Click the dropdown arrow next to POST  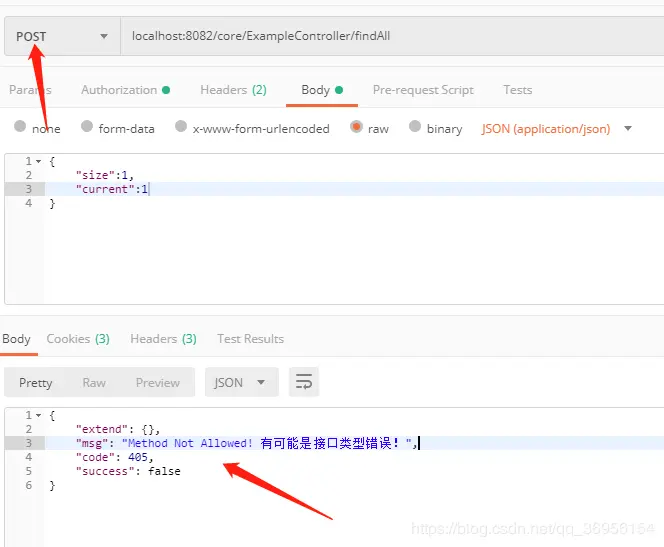point(104,36)
